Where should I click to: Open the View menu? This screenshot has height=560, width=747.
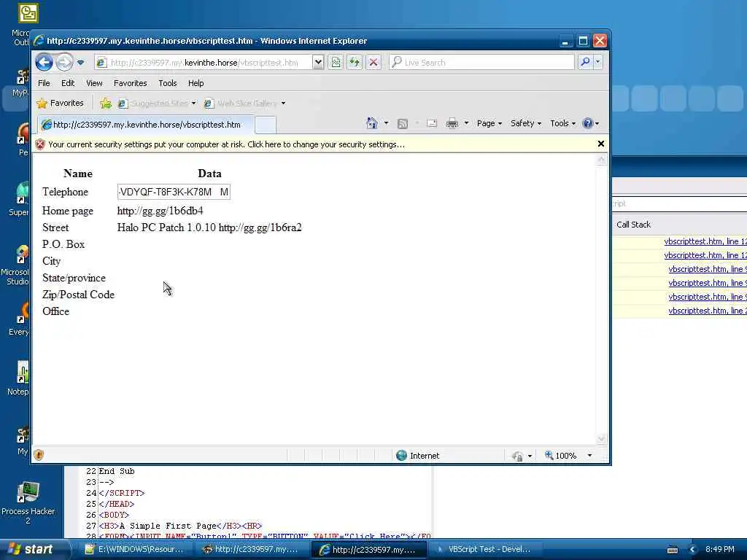(x=94, y=83)
